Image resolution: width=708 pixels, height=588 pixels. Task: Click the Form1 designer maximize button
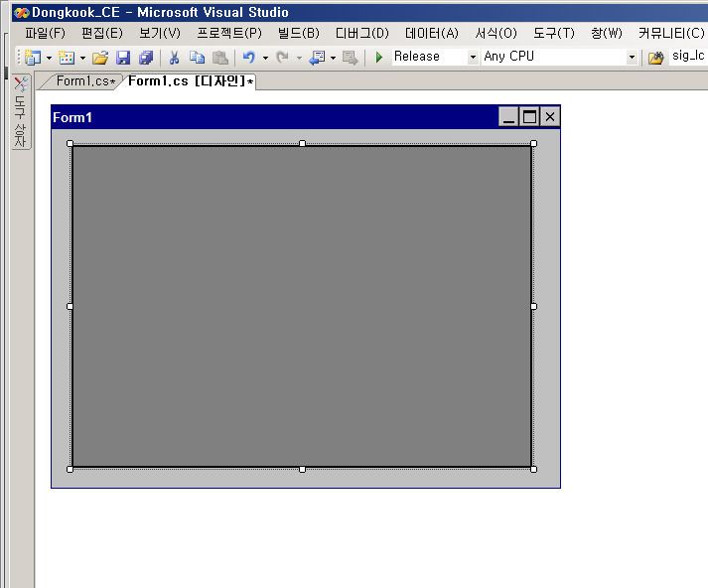(529, 117)
